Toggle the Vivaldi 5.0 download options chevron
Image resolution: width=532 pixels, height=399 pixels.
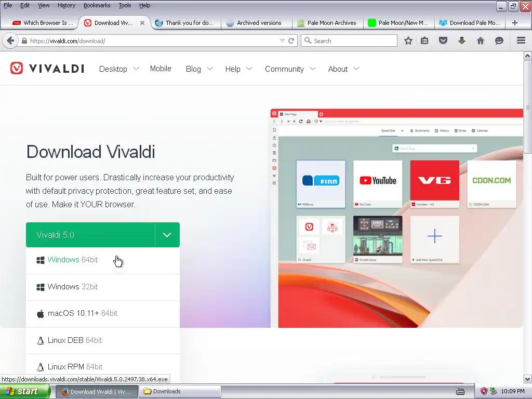pos(167,235)
